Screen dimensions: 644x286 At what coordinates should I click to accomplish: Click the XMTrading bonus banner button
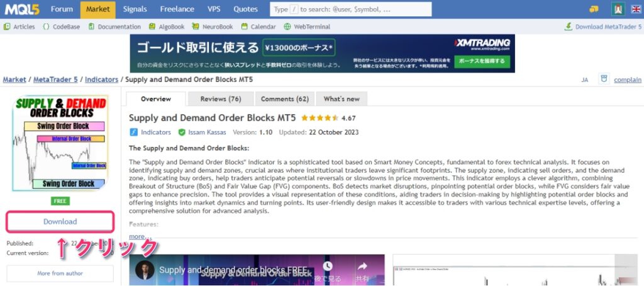click(484, 61)
